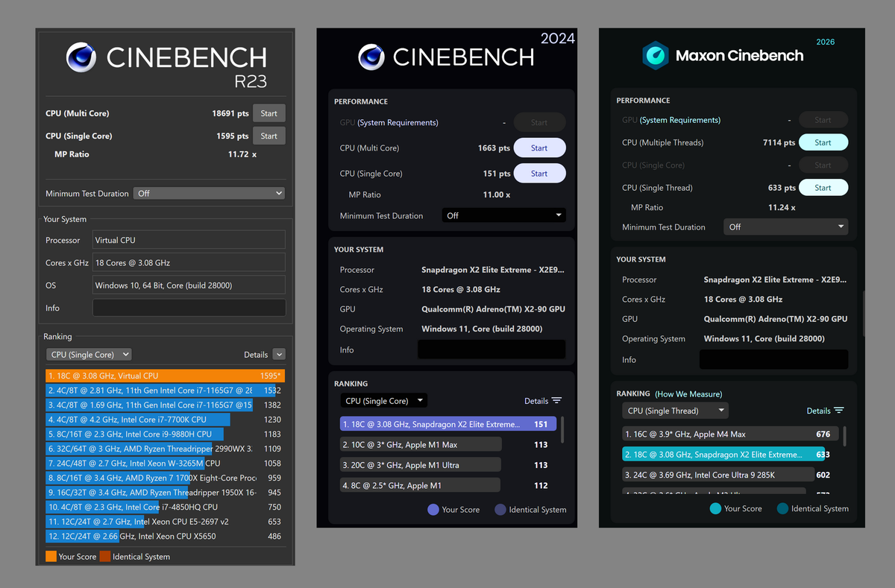This screenshot has height=588, width=895.
Task: Open the How We Measure link
Action: click(x=688, y=393)
